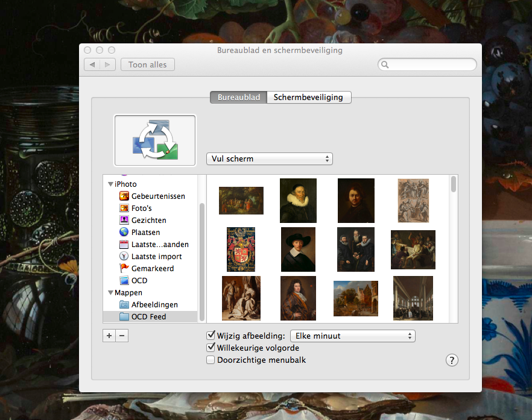This screenshot has height=420, width=532.
Task: Select the three men group portrait
Action: click(x=356, y=249)
